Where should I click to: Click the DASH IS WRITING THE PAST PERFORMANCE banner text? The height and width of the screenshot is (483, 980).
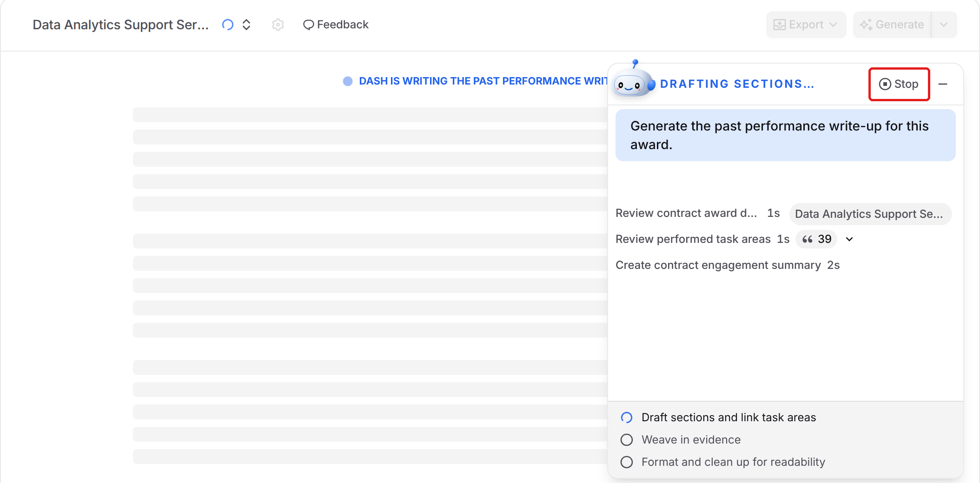coord(483,81)
